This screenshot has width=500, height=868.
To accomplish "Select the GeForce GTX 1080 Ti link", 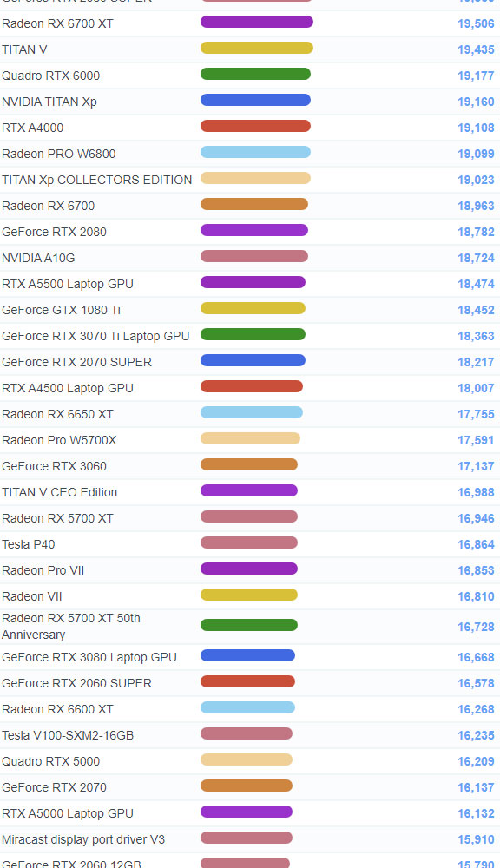I will click(61, 310).
